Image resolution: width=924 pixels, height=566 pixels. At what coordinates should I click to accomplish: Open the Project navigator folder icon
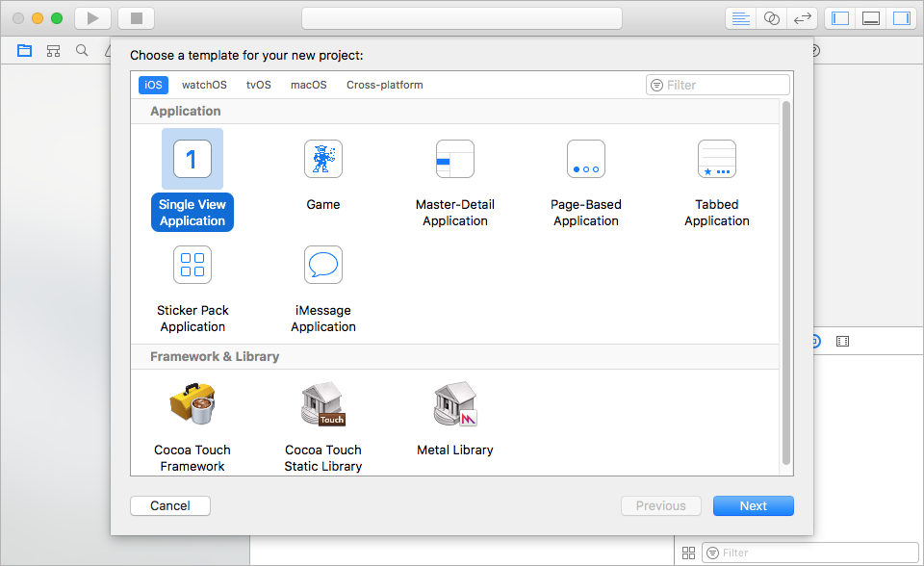pyautogui.click(x=24, y=51)
